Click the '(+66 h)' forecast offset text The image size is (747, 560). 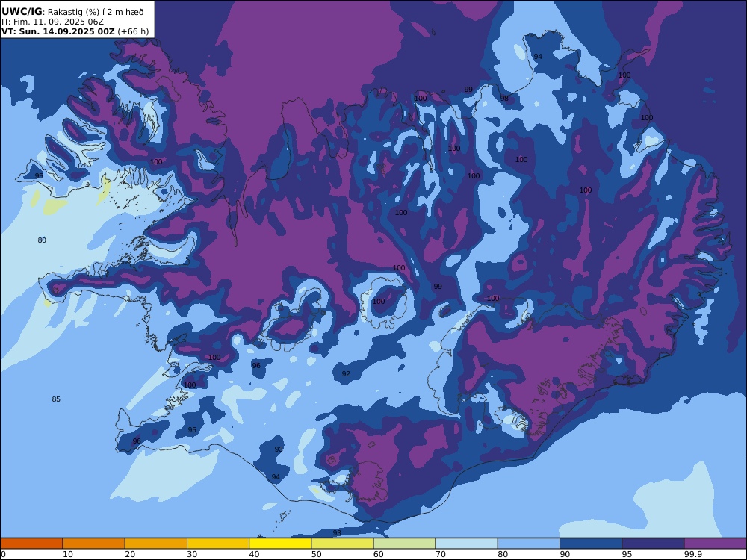[x=133, y=31]
